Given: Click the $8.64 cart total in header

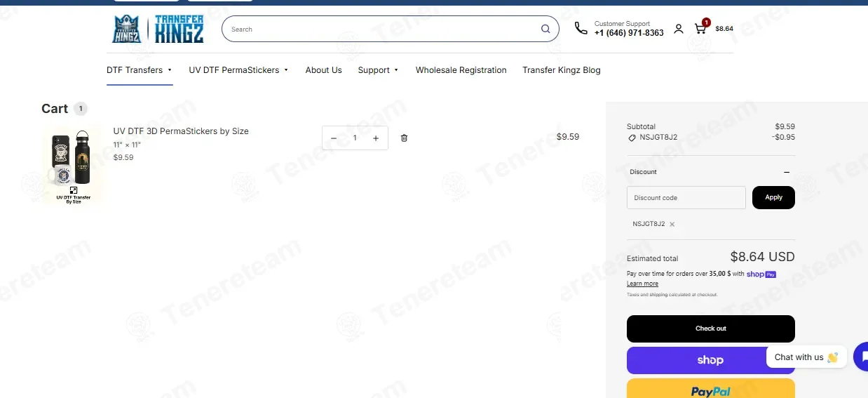Looking at the screenshot, I should (724, 29).
